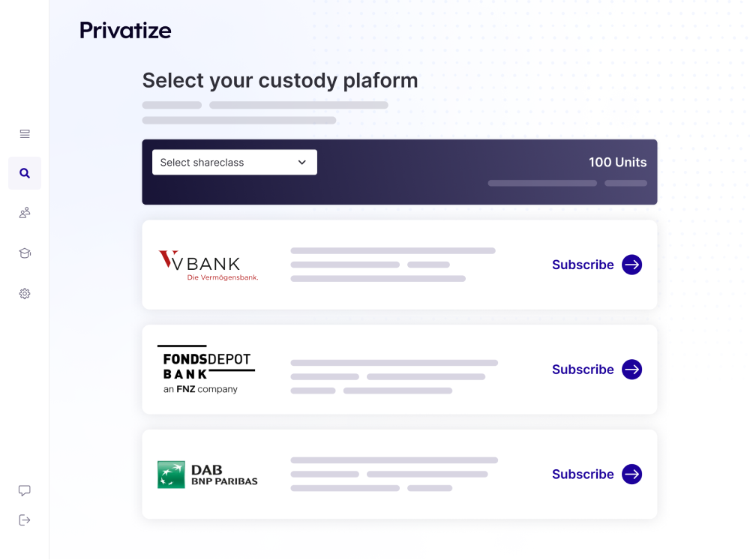Expand the shareclass dropdown chevron

pyautogui.click(x=302, y=162)
